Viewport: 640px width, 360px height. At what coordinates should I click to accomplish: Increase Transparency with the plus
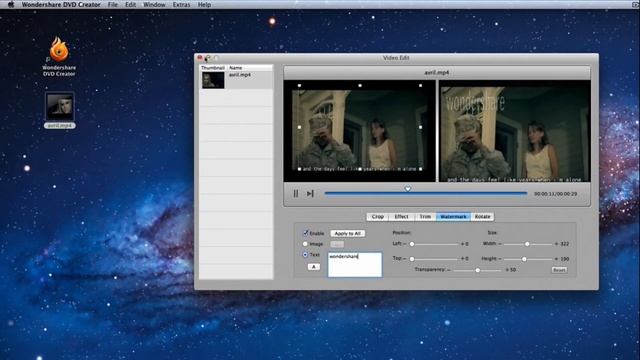pos(507,270)
